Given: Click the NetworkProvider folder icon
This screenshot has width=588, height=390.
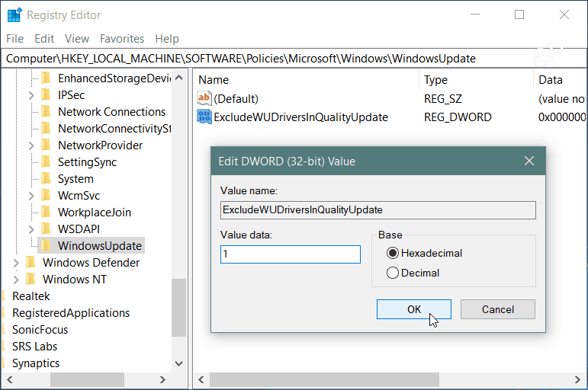Looking at the screenshot, I should (46, 145).
